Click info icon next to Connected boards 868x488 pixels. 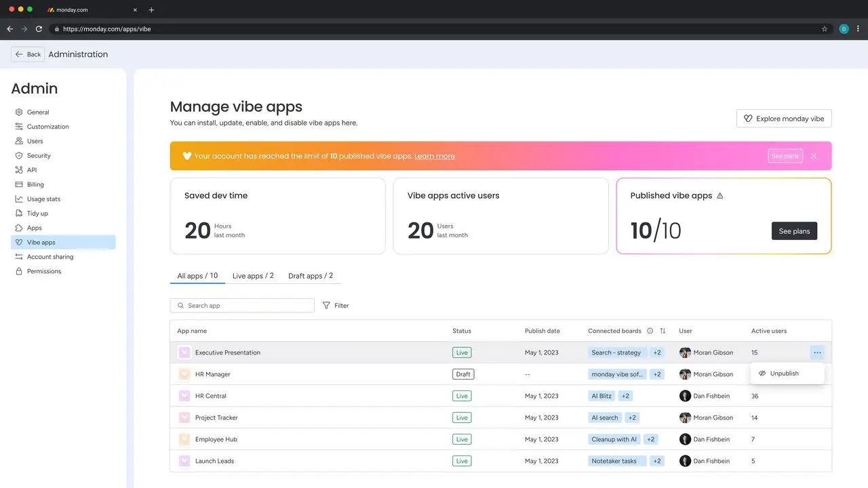[650, 331]
